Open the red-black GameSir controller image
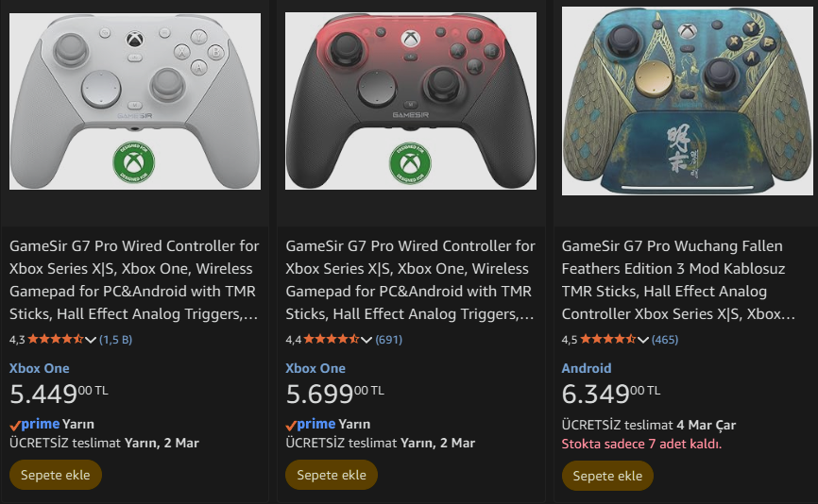Viewport: 818px width, 504px height. click(410, 101)
